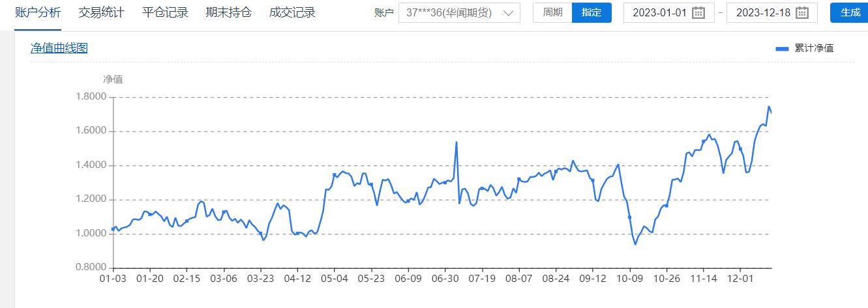The height and width of the screenshot is (308, 868).
Task: Click the 12-01 label on the date axis
Action: point(740,278)
